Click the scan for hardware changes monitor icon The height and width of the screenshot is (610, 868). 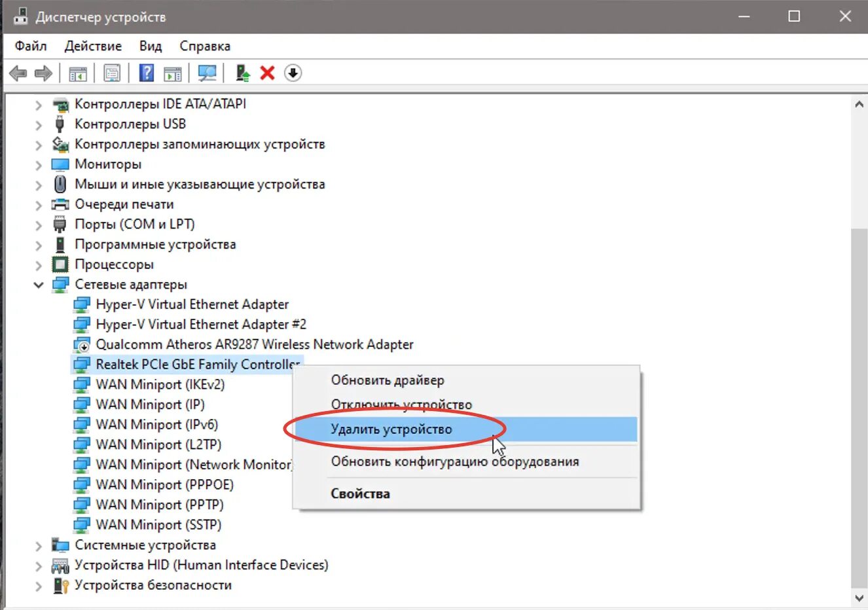(x=208, y=73)
